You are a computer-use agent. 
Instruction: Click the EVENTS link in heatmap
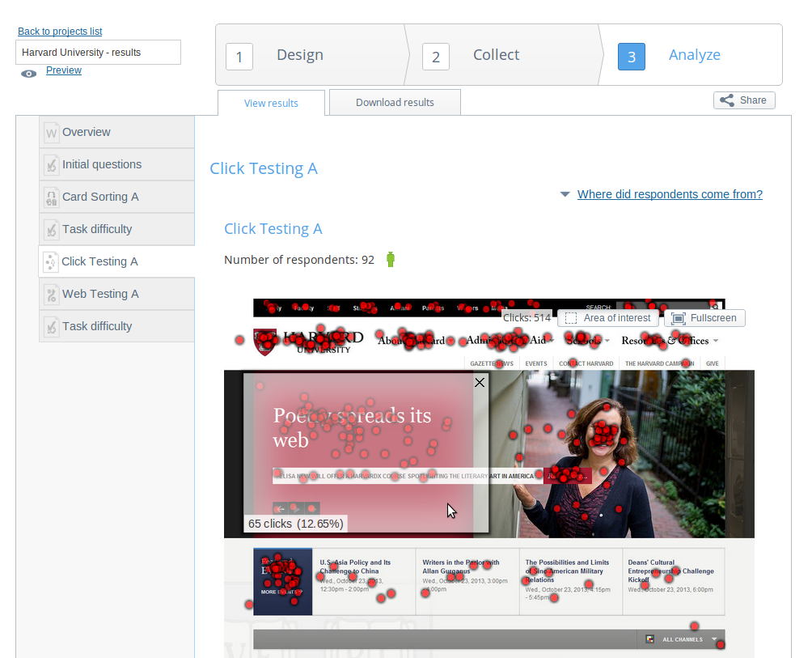tap(536, 363)
